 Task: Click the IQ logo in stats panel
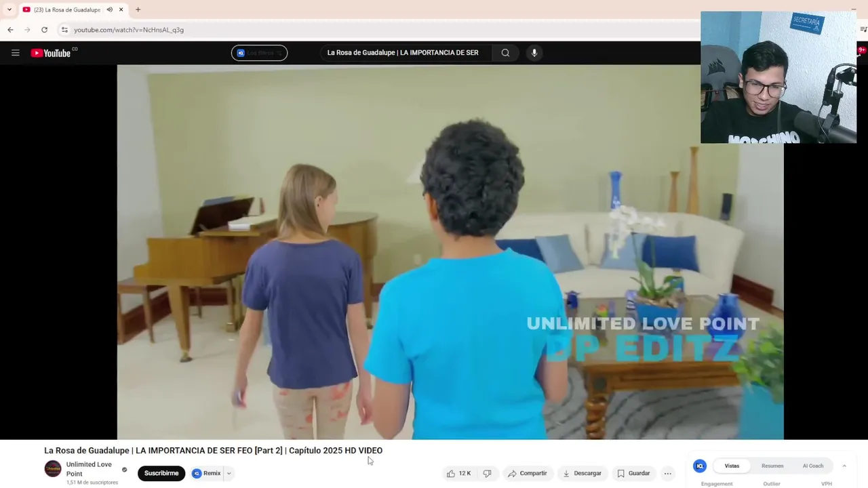pyautogui.click(x=700, y=466)
